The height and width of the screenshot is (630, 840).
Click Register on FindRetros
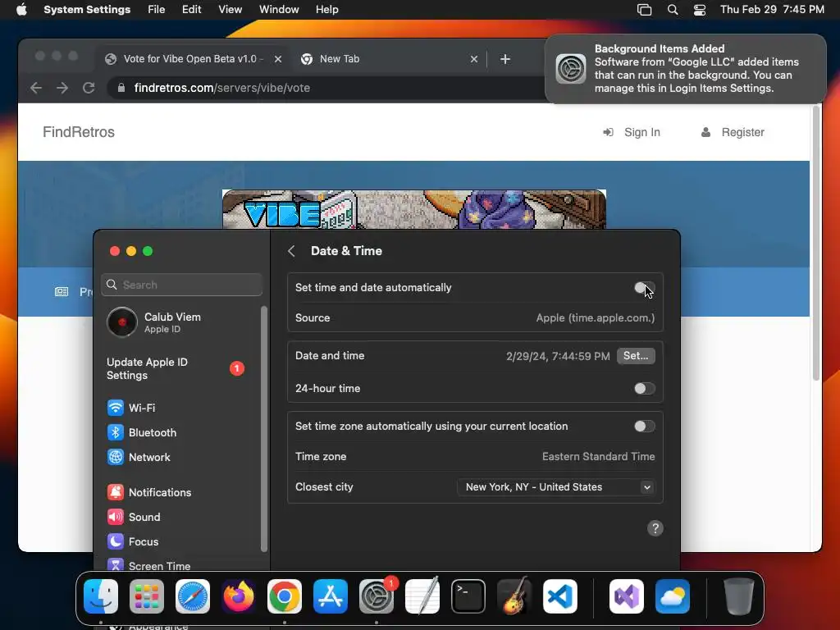(733, 132)
